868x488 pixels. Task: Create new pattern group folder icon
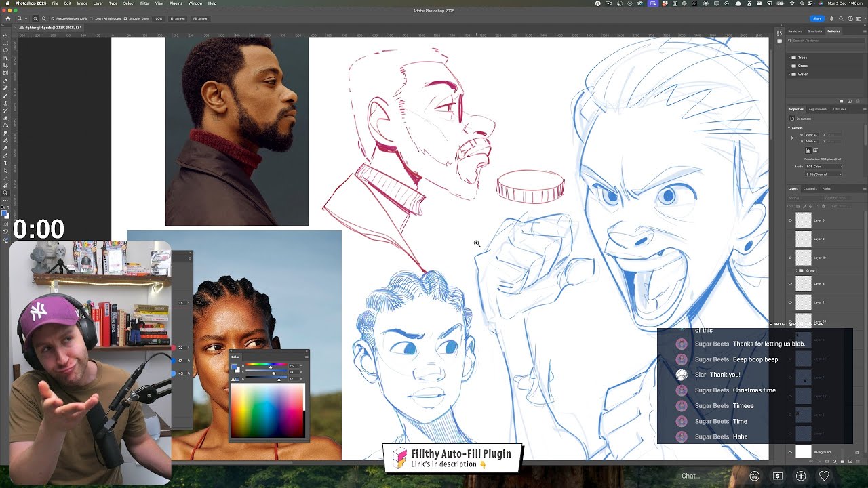[842, 101]
